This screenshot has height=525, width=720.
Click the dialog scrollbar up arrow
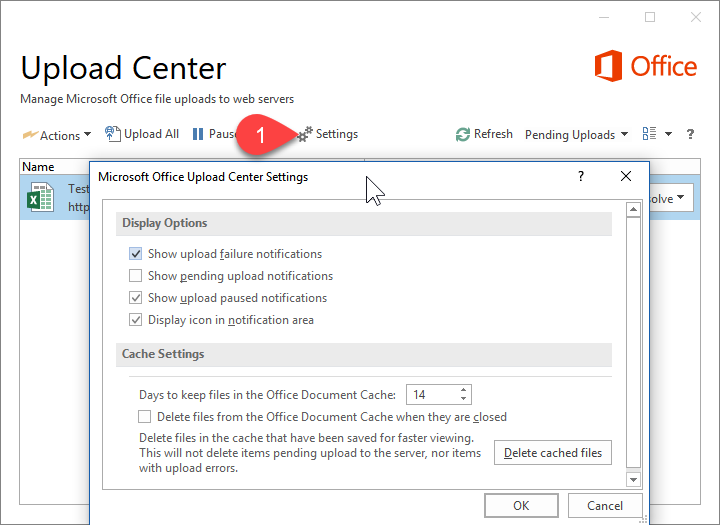(633, 209)
